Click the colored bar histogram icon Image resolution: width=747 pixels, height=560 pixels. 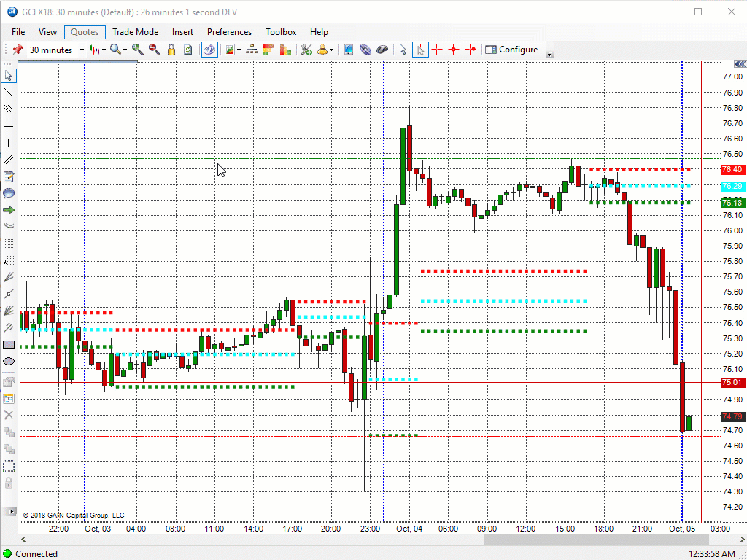click(285, 50)
